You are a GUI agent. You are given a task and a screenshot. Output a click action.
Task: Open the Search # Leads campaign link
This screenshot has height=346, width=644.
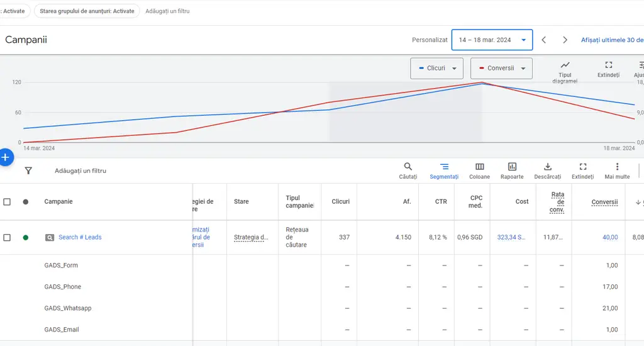coord(80,237)
